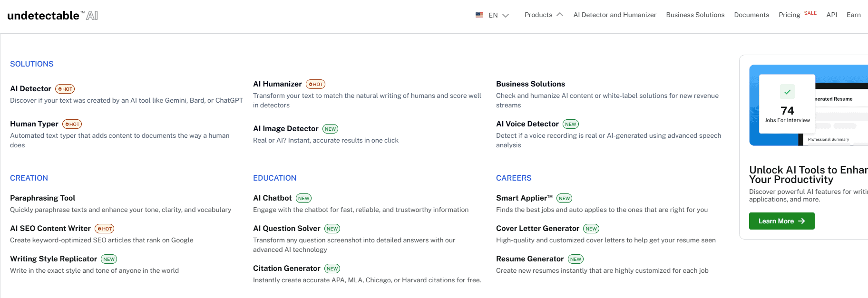Open the Paraphrasing Tool
The height and width of the screenshot is (298, 868).
42,198
